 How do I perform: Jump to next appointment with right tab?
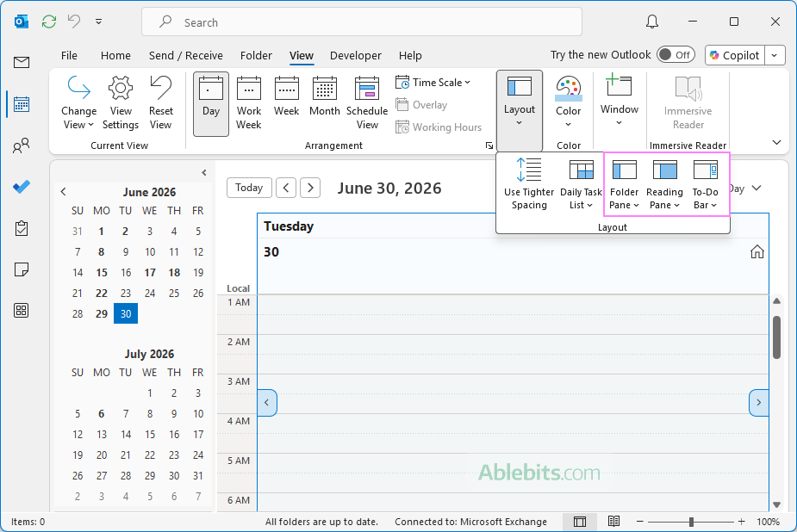[758, 403]
